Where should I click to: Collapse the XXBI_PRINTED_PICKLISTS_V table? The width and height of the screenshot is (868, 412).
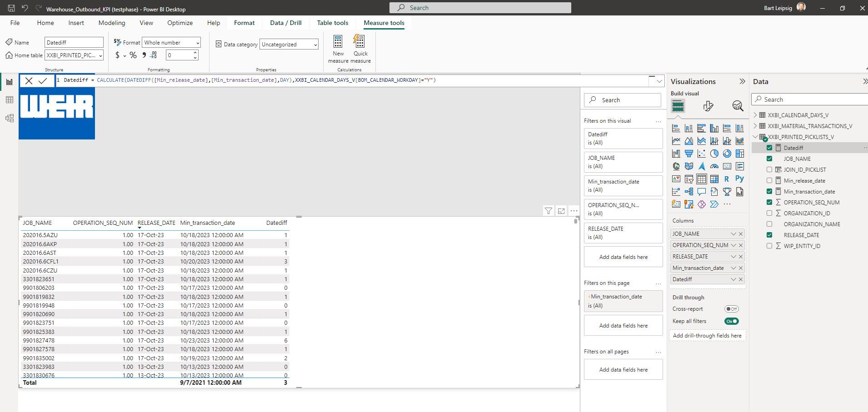click(755, 137)
